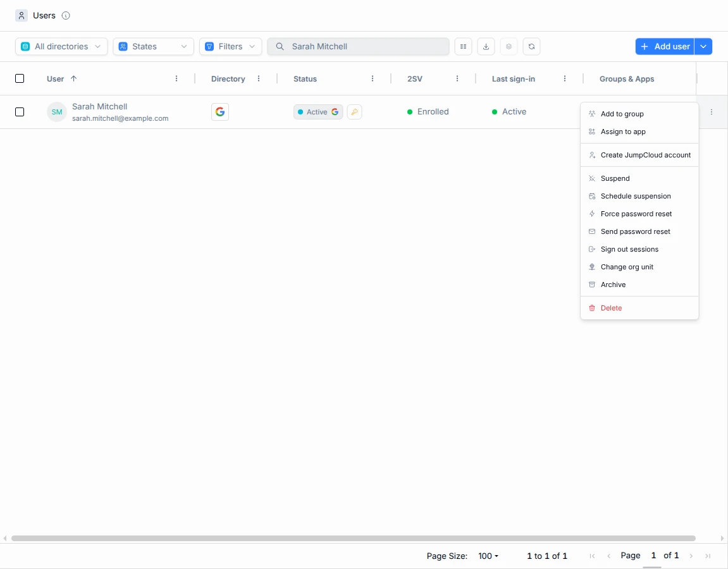Choose Sign out sessions
The image size is (728, 569).
pyautogui.click(x=639, y=249)
